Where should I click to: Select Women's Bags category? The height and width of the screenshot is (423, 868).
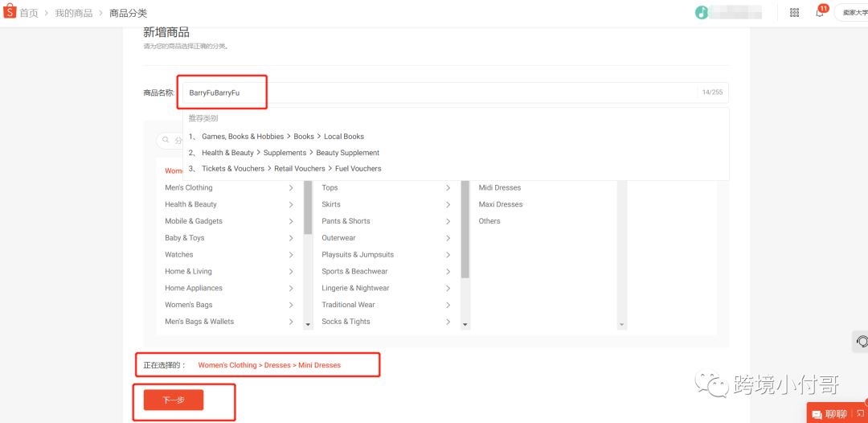[x=189, y=305]
